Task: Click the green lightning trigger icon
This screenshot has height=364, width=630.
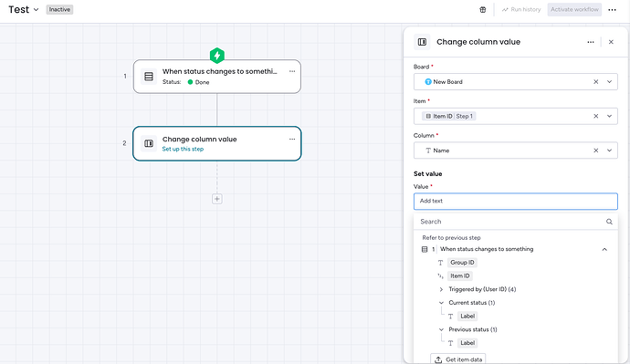Action: click(217, 56)
